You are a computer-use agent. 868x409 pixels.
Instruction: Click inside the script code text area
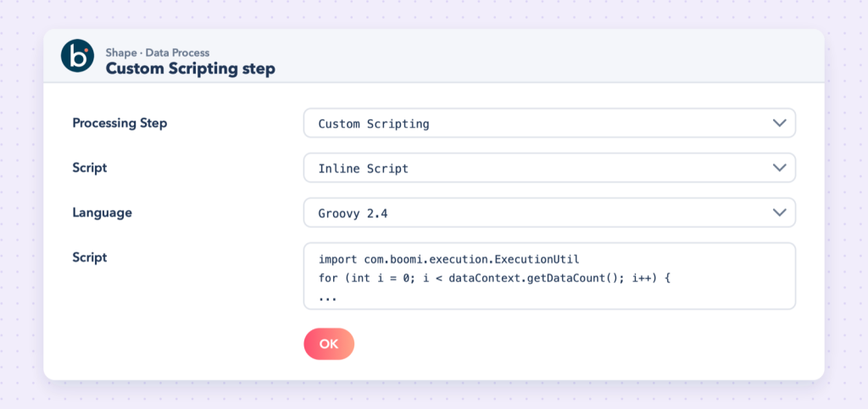pos(549,276)
